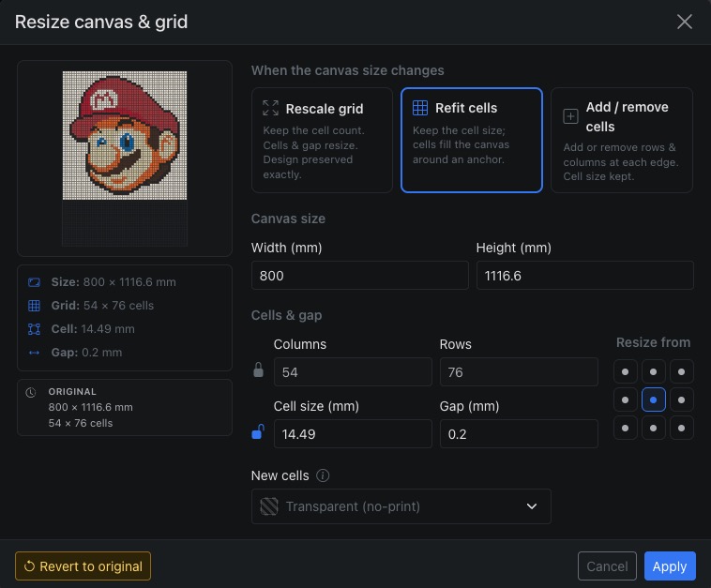Click the clock icon beside ORIGINAL
Screen dimensions: 711x588
pos(30,393)
